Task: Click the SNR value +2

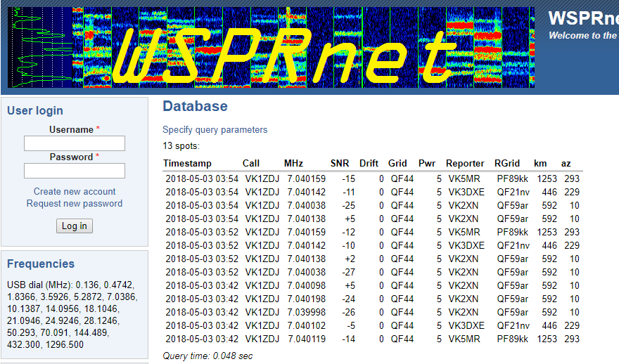Action: click(x=350, y=259)
